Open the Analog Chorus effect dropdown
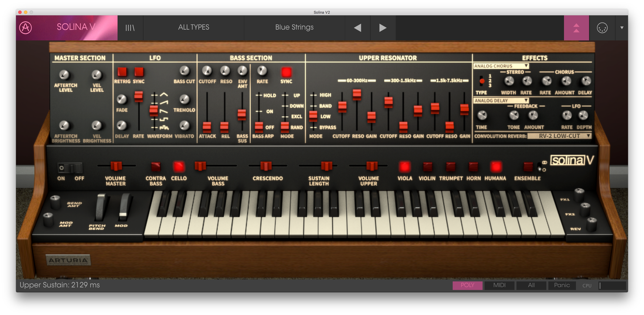Viewport: 644px width, 315px height. pos(501,66)
